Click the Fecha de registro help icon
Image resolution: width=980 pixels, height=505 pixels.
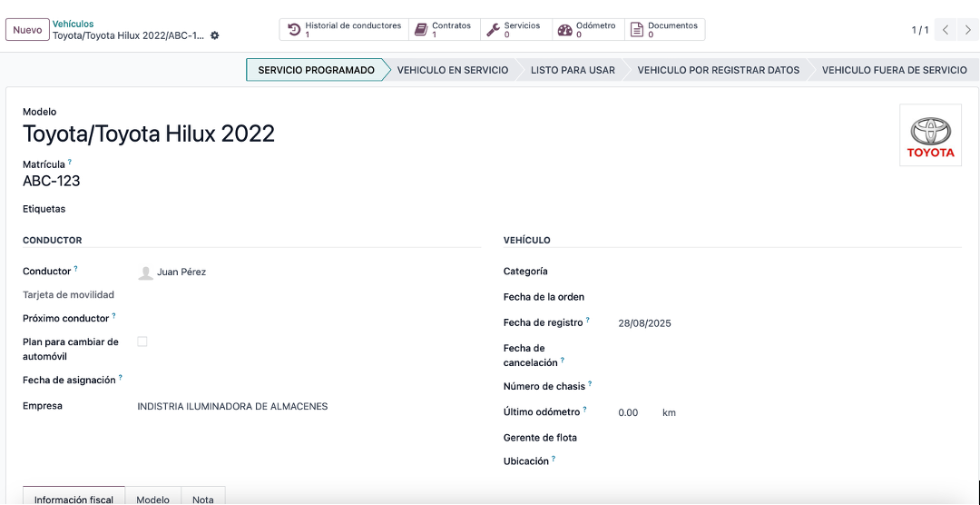[x=587, y=321]
